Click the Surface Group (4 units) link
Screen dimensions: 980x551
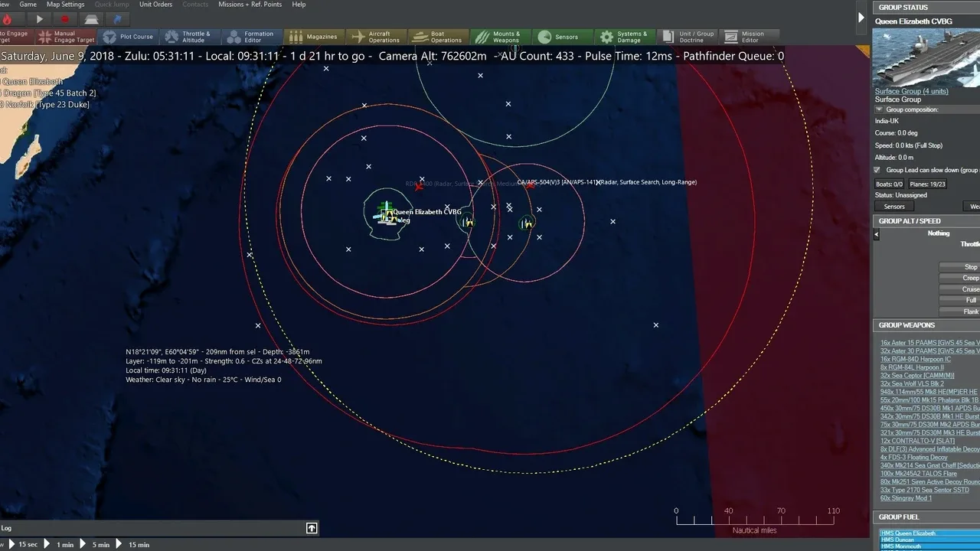click(x=911, y=91)
